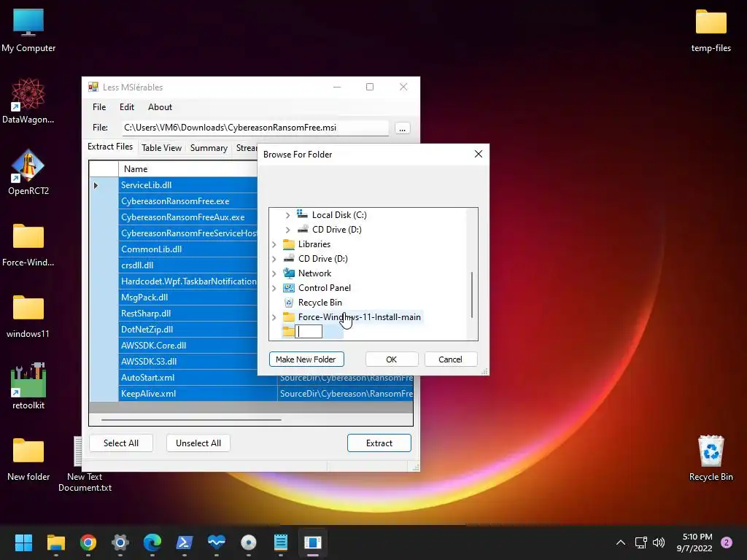747x560 pixels.
Task: Open the heartbeat monitor taskbar app
Action: click(x=216, y=542)
